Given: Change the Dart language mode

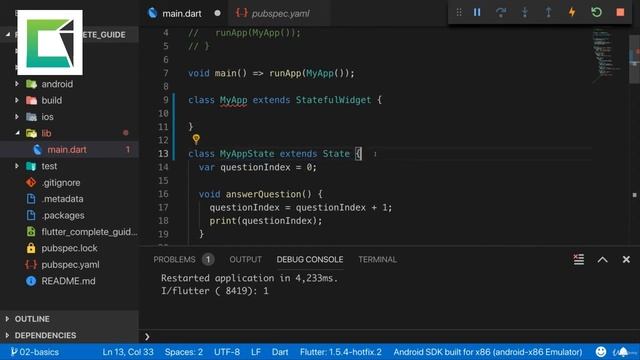Looking at the screenshot, I should click(280, 352).
